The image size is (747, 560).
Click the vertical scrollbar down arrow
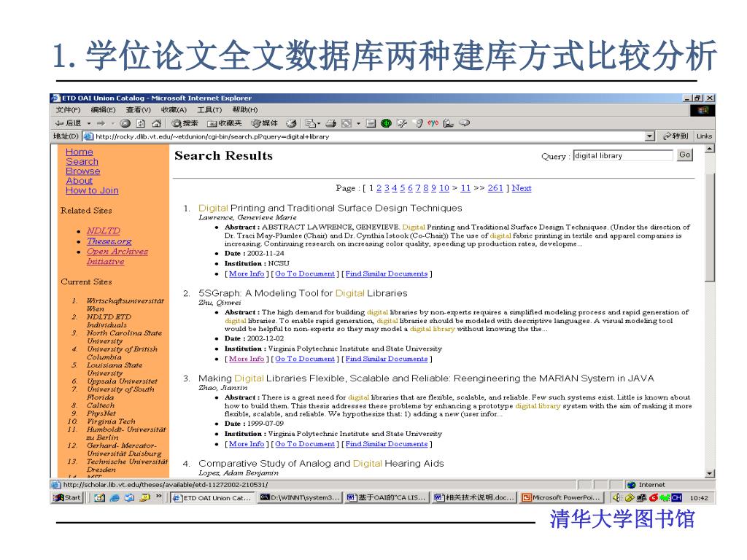[x=710, y=473]
